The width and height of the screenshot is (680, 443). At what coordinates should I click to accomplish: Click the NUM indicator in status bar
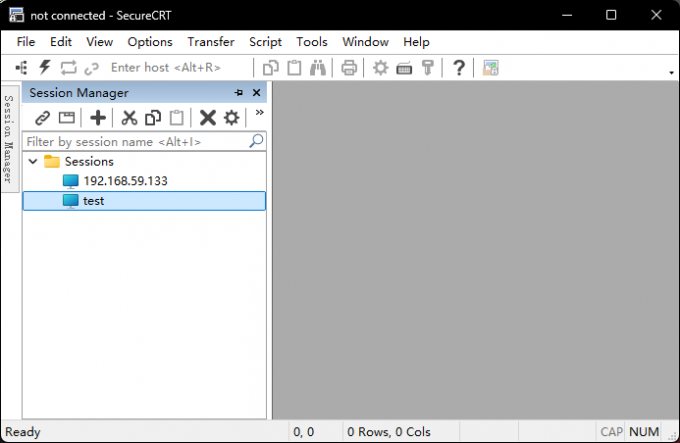click(x=644, y=432)
